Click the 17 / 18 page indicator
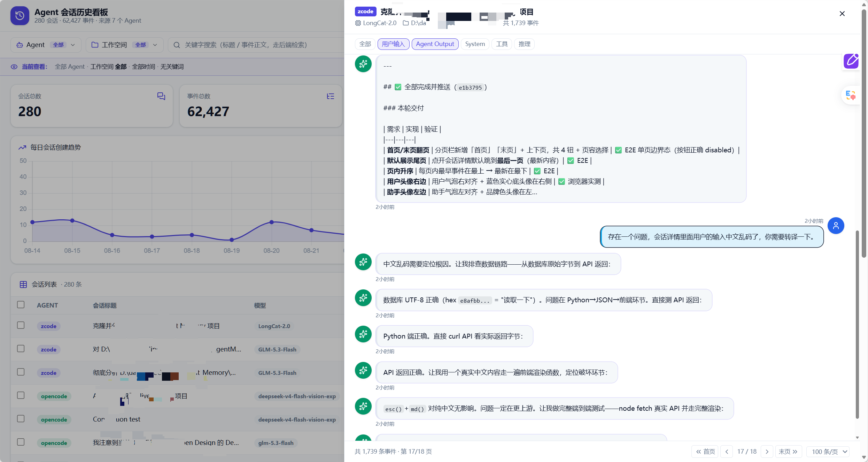868x462 pixels. [x=747, y=452]
